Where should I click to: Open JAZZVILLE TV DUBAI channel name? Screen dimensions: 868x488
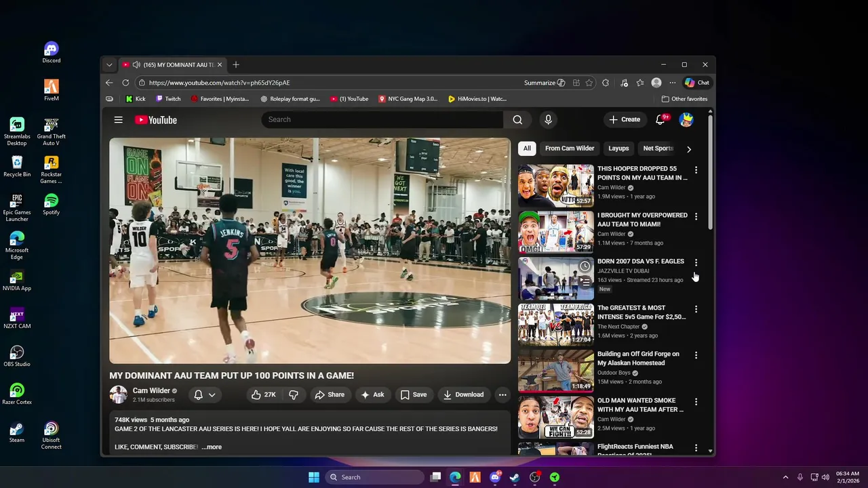[623, 271]
